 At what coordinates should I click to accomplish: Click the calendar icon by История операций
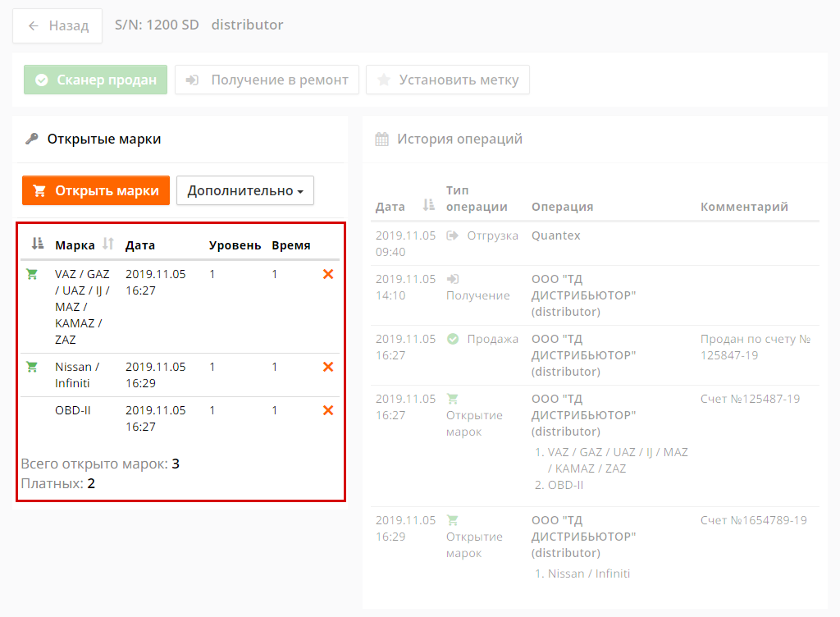381,139
